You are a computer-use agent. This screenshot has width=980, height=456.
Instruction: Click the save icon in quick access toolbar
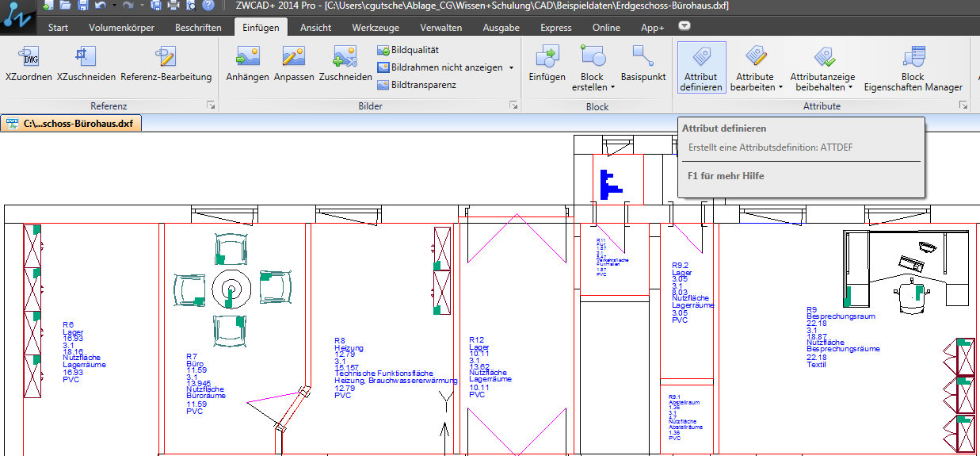coord(83,6)
